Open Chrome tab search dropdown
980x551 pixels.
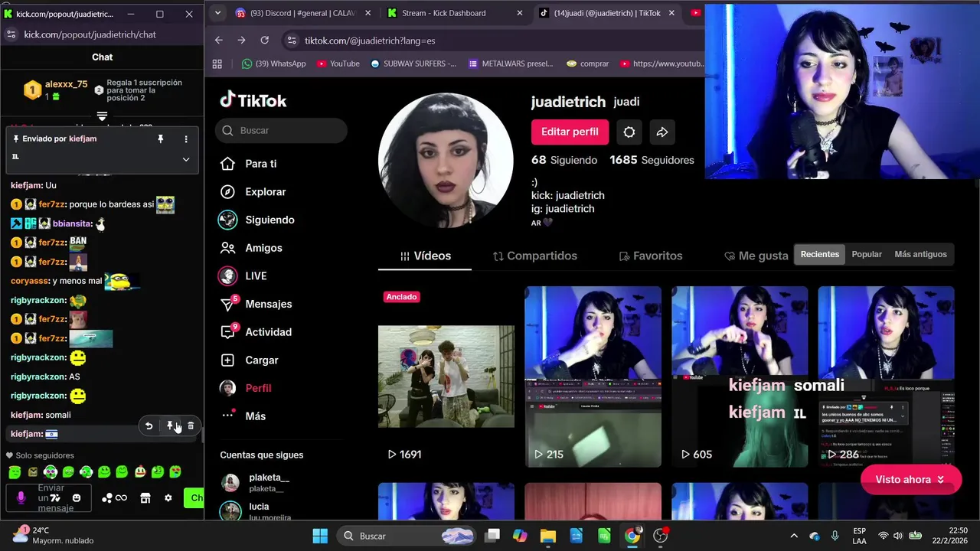coord(217,13)
